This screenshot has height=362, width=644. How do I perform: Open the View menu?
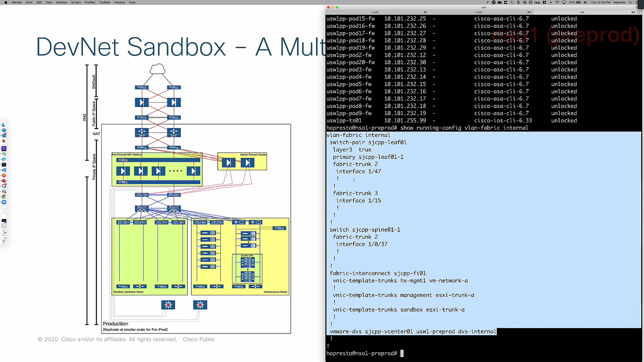[x=49, y=2]
